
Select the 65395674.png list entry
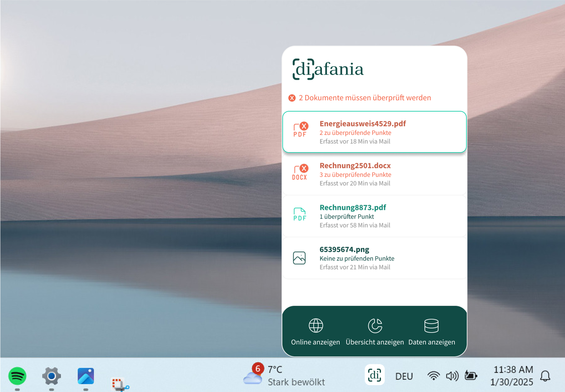[x=374, y=258]
